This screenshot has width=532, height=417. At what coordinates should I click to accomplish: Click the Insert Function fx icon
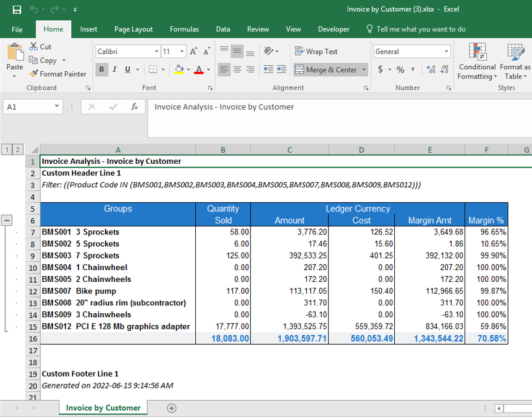[x=134, y=107]
